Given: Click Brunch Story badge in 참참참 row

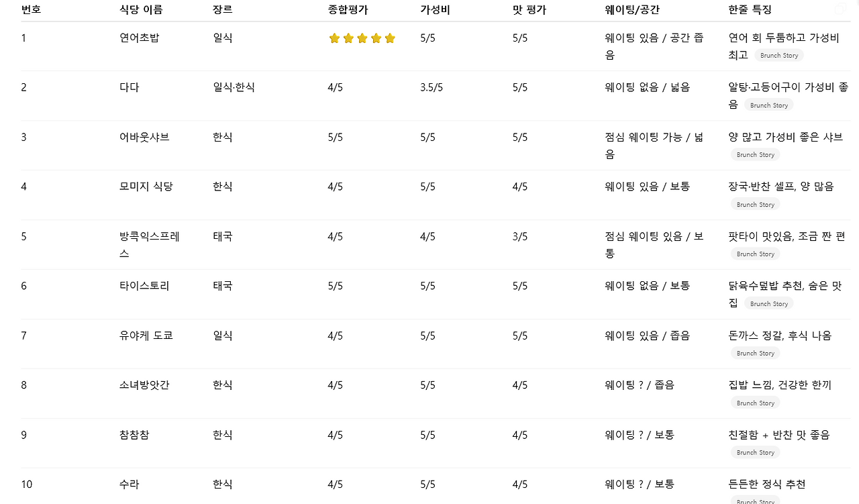Looking at the screenshot, I should (x=755, y=453).
